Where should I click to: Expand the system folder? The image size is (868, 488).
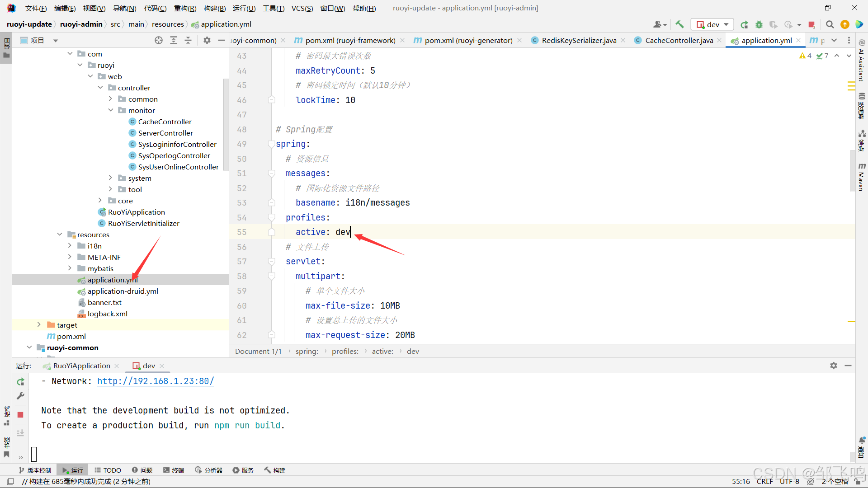pyautogui.click(x=111, y=178)
